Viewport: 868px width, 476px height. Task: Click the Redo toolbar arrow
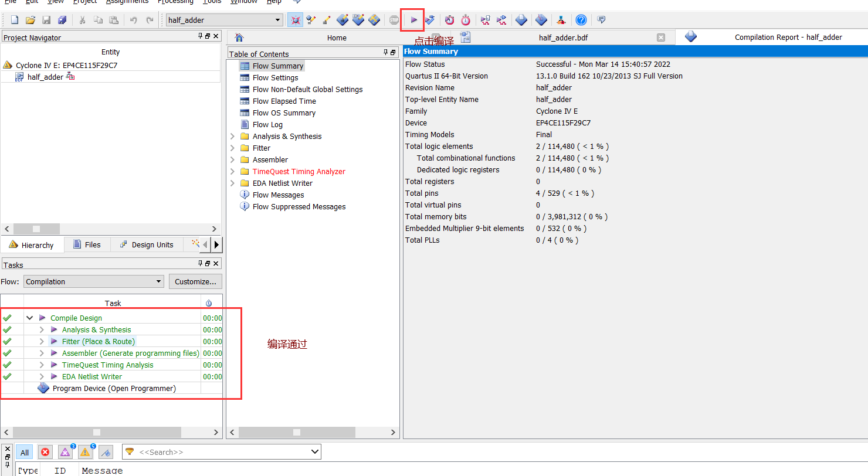pos(150,20)
